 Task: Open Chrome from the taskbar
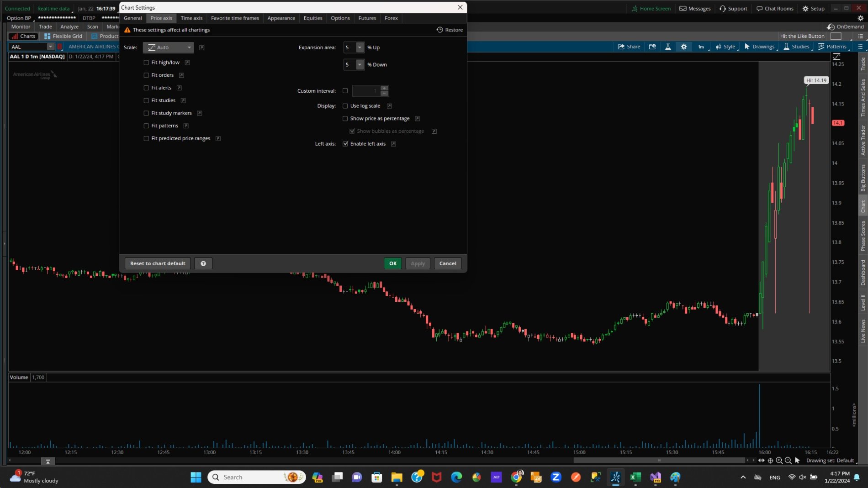click(516, 477)
